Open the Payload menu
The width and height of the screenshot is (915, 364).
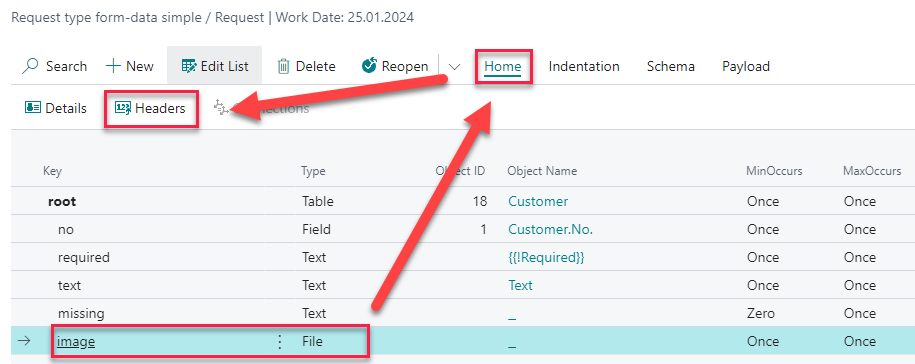[x=746, y=66]
